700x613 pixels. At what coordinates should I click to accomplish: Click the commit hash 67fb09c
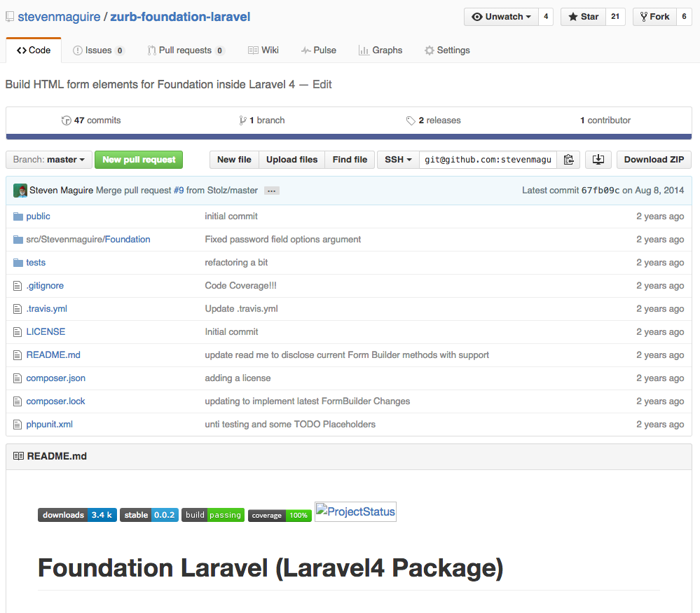[601, 191]
